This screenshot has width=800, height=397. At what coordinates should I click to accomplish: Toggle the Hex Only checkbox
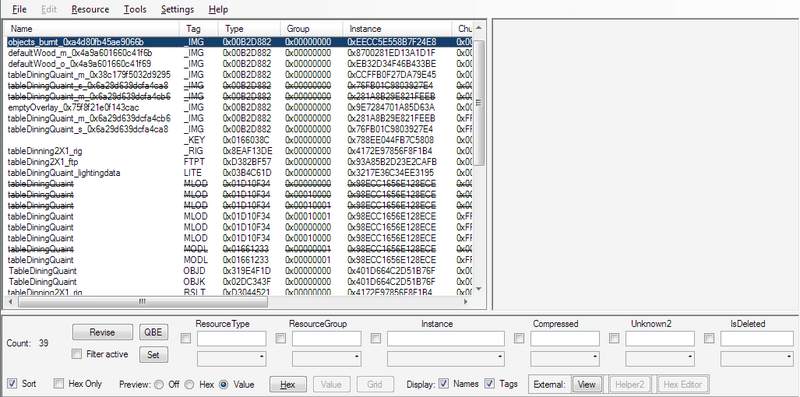pyautogui.click(x=59, y=383)
